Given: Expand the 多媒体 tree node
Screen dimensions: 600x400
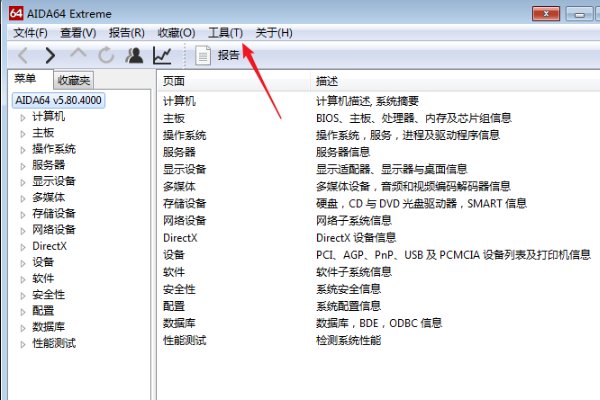Looking at the screenshot, I should [x=23, y=198].
